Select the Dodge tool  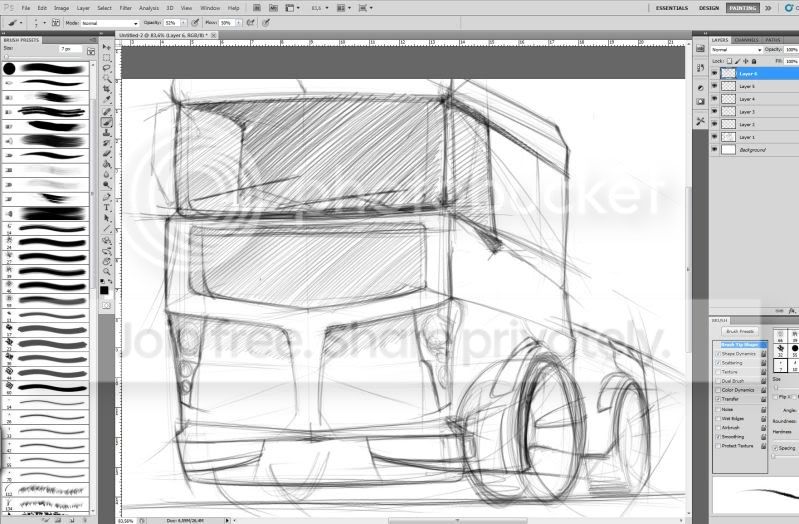pos(106,185)
